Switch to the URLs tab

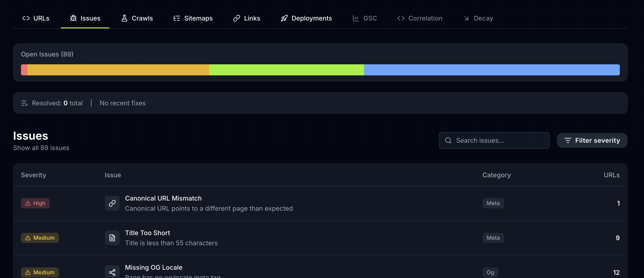36,18
